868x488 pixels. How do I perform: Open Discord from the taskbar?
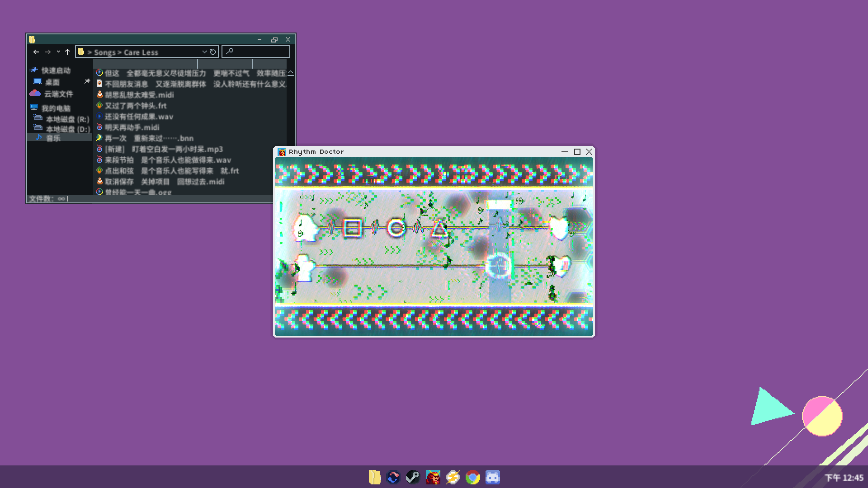tap(492, 477)
